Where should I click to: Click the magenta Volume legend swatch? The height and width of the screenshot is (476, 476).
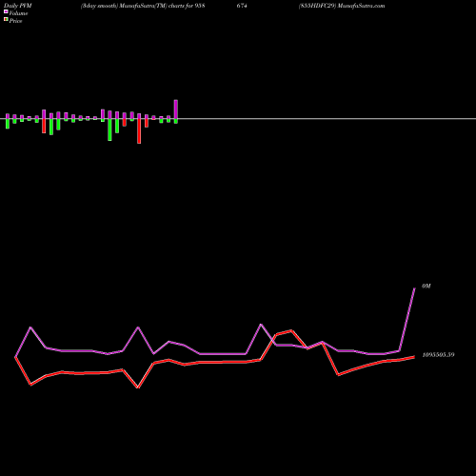coord(6,11)
